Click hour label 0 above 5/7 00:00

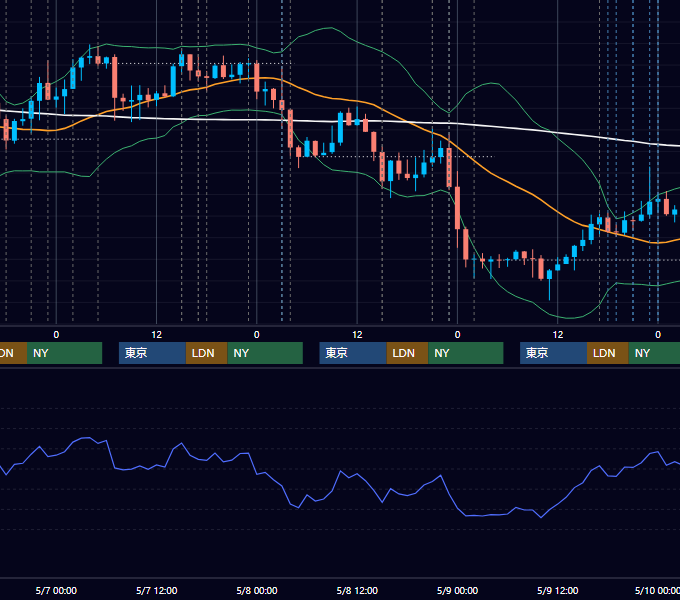click(x=56, y=335)
